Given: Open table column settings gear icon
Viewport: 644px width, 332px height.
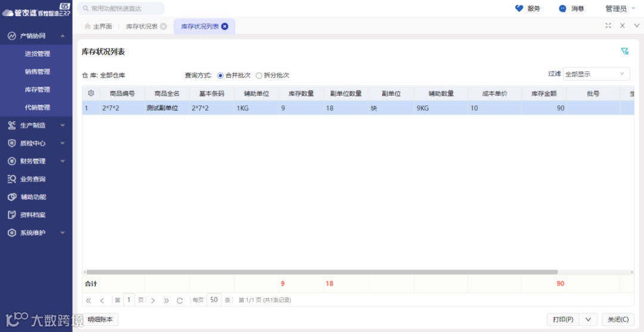Looking at the screenshot, I should (91, 93).
